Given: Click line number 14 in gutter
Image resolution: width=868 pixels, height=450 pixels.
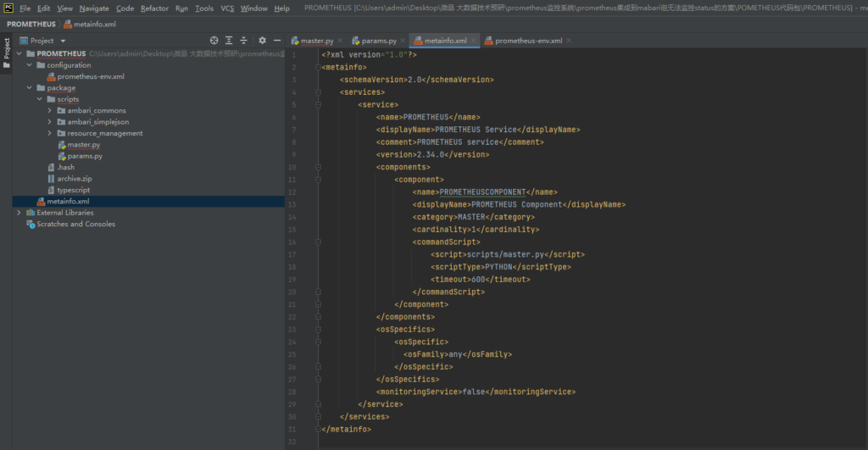Looking at the screenshot, I should coord(292,217).
